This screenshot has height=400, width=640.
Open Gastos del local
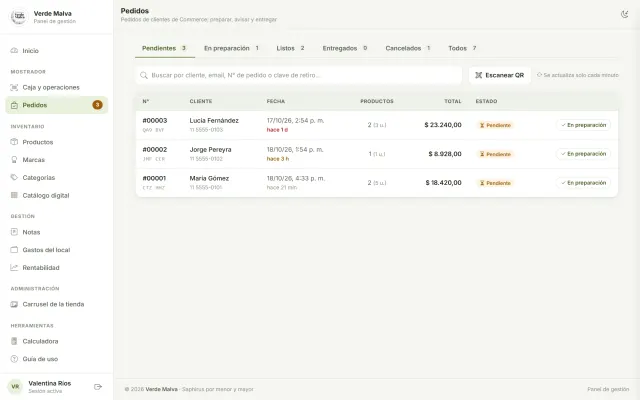pyautogui.click(x=57, y=249)
